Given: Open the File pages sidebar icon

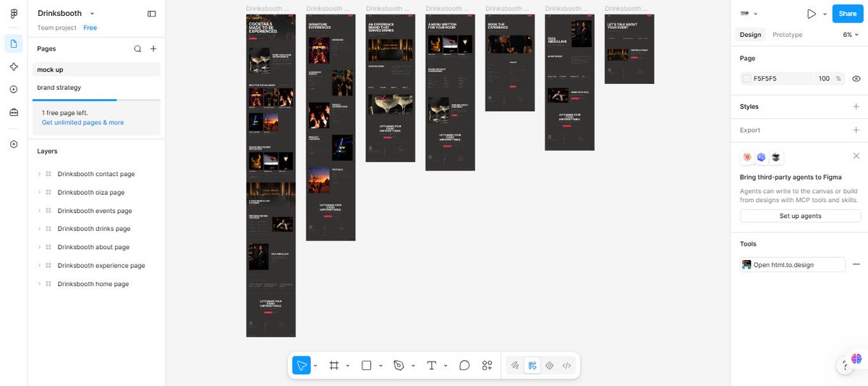Looking at the screenshot, I should [x=14, y=43].
